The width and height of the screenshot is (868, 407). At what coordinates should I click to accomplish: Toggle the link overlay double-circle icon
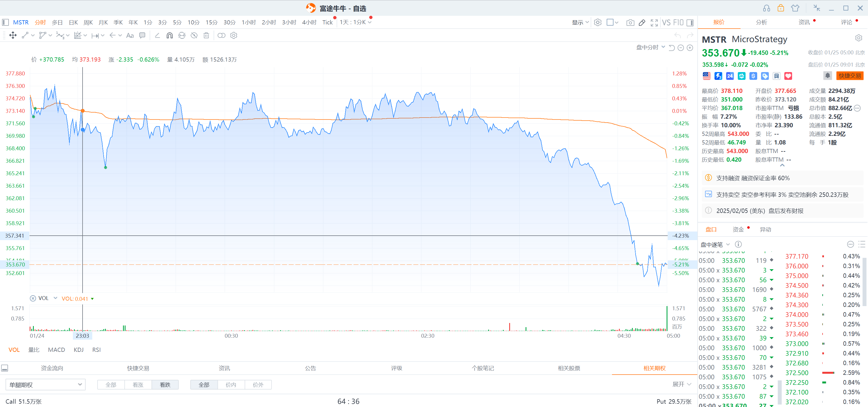(221, 35)
